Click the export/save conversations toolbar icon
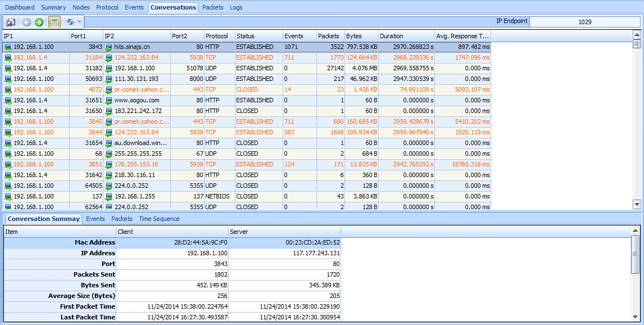This screenshot has height=325, width=644. coord(11,22)
